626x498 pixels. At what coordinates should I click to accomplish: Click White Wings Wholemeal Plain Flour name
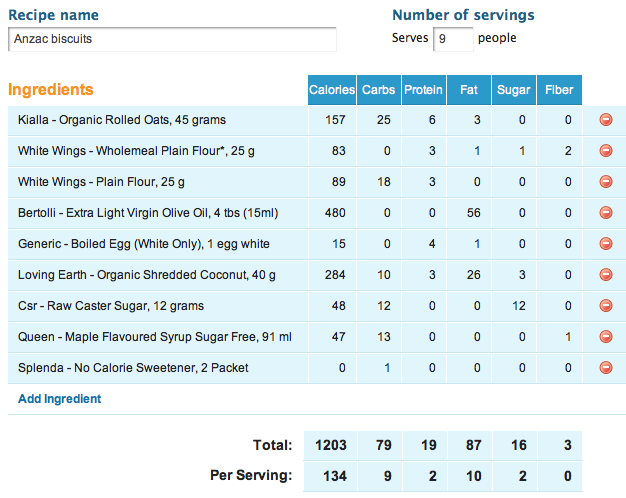pyautogui.click(x=136, y=151)
